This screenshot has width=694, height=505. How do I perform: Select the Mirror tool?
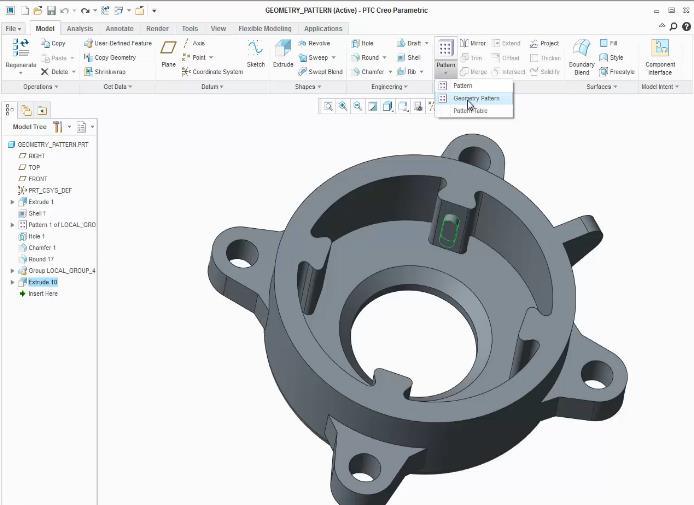pos(472,44)
